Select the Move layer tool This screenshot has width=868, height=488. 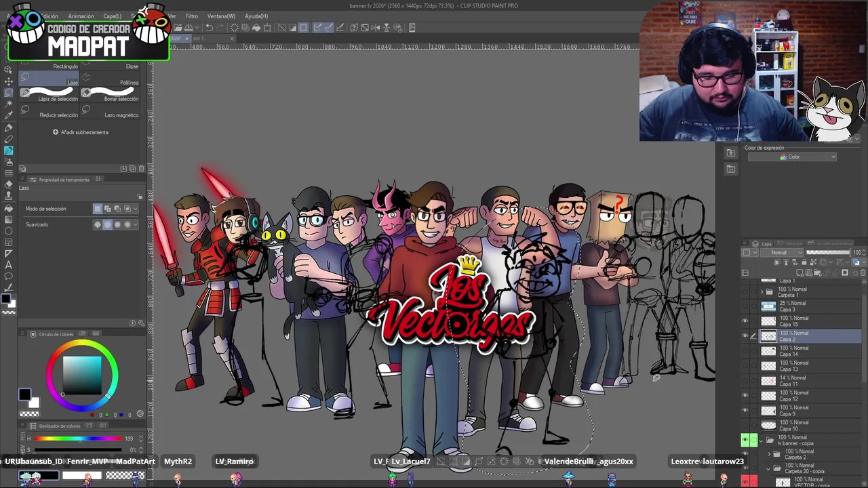[9, 81]
